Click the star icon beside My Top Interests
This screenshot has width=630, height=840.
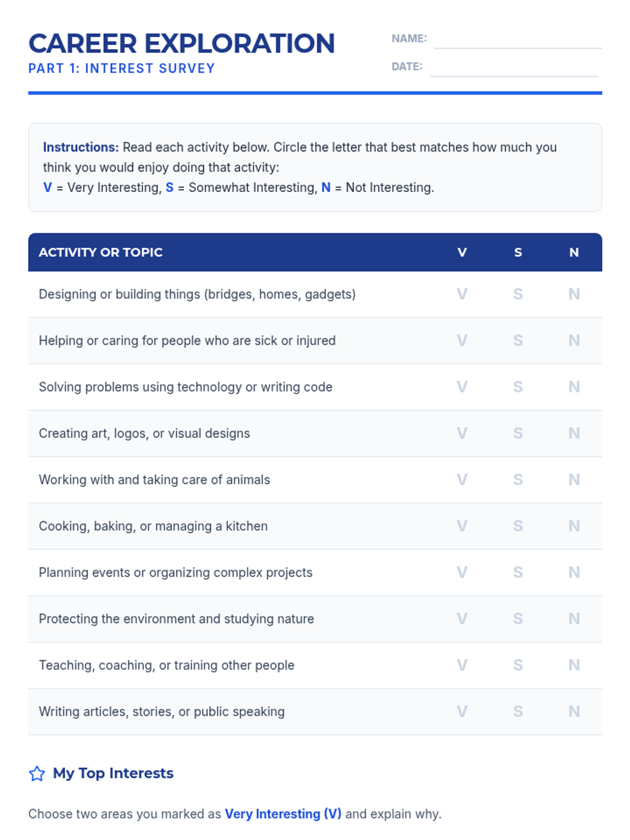point(37,773)
